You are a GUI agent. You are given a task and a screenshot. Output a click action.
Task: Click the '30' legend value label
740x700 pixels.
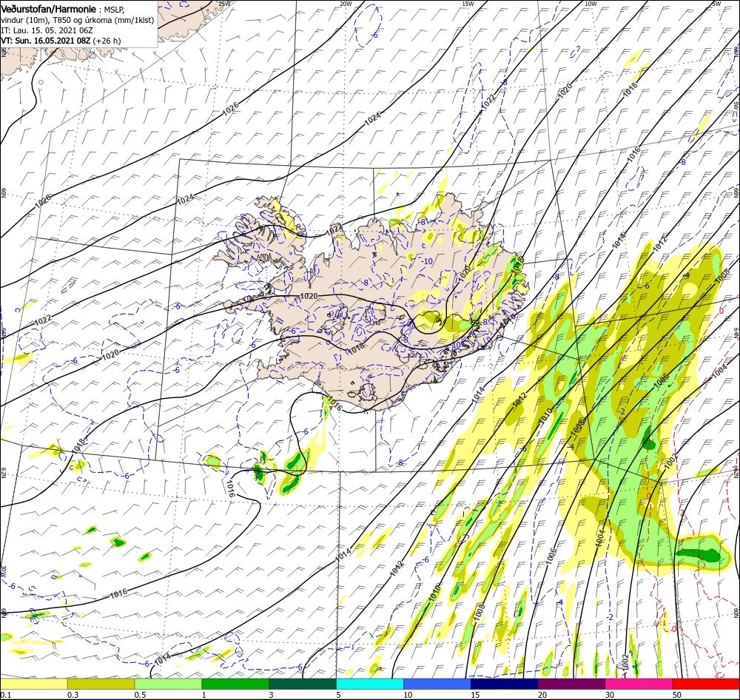(610, 695)
